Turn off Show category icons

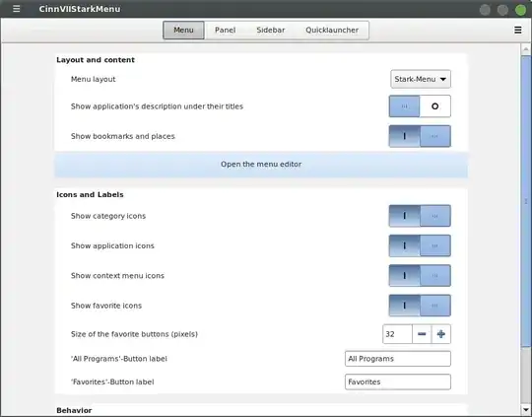coord(420,216)
